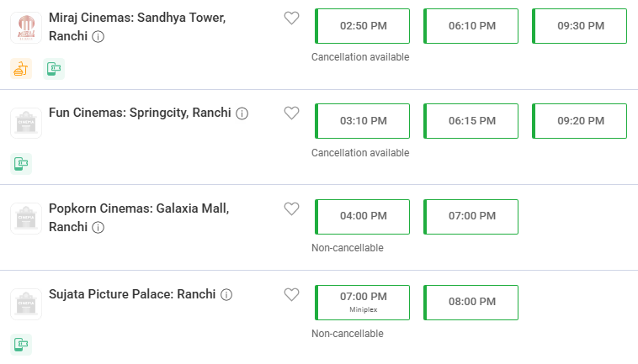Viewport: 638px width, 364px height.
Task: Choose 06:15 PM show at Fun Cinemas
Action: coord(471,121)
